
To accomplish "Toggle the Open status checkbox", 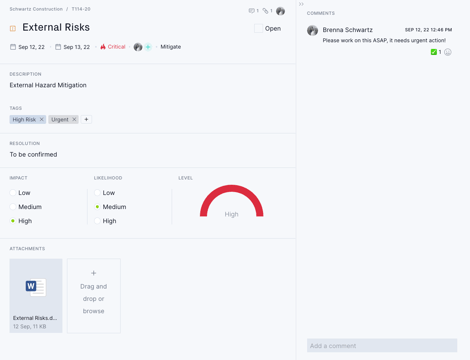I will click(258, 28).
